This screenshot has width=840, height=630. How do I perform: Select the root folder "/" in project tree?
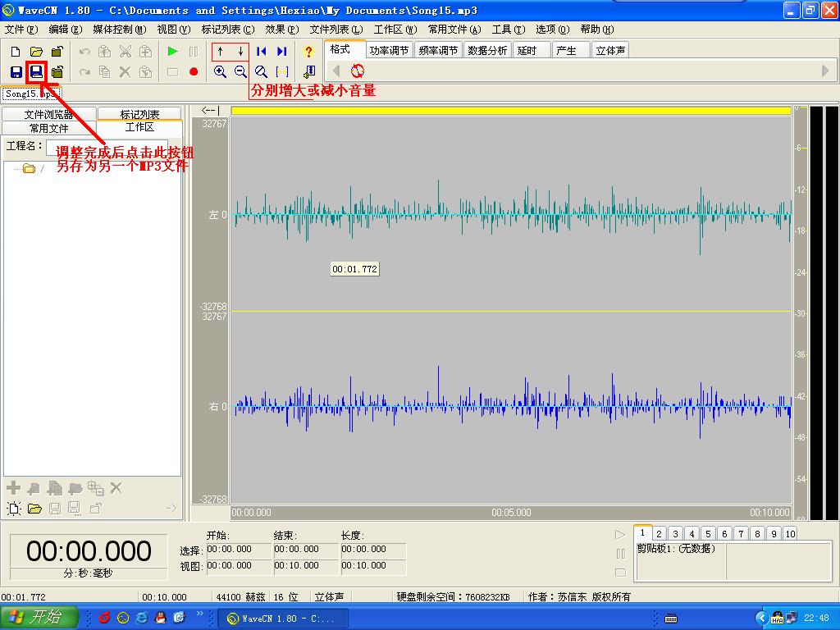pos(33,169)
